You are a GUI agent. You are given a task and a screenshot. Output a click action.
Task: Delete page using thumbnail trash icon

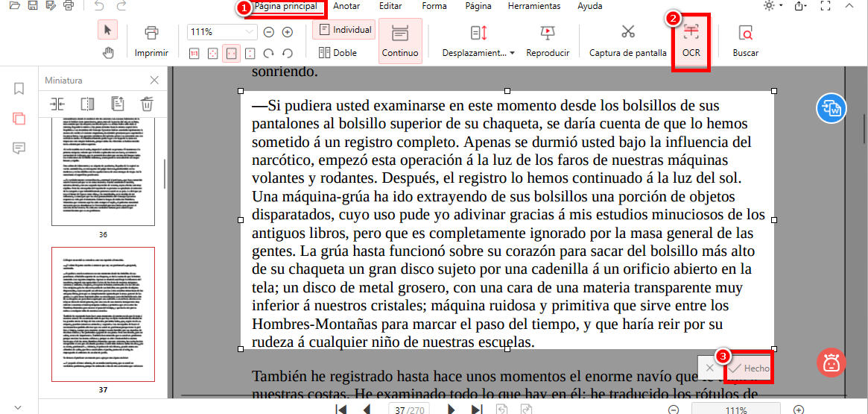148,104
